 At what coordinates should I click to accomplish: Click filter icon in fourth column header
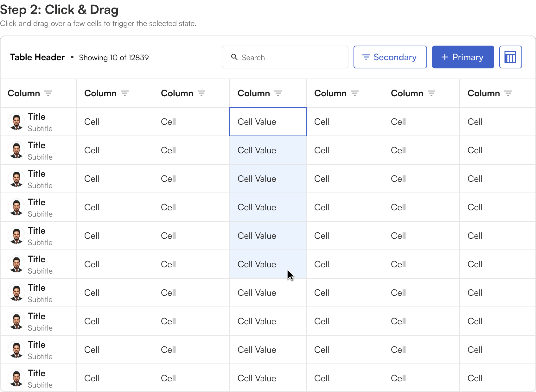(x=278, y=93)
